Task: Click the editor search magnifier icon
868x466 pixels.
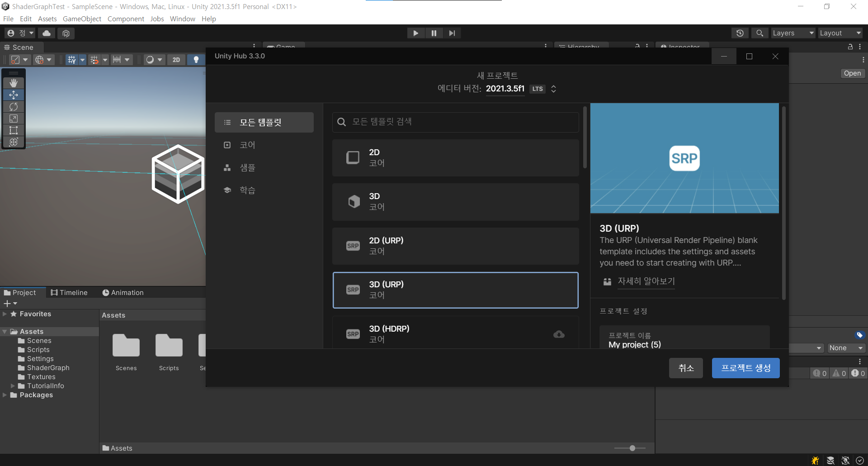Action: [x=760, y=33]
